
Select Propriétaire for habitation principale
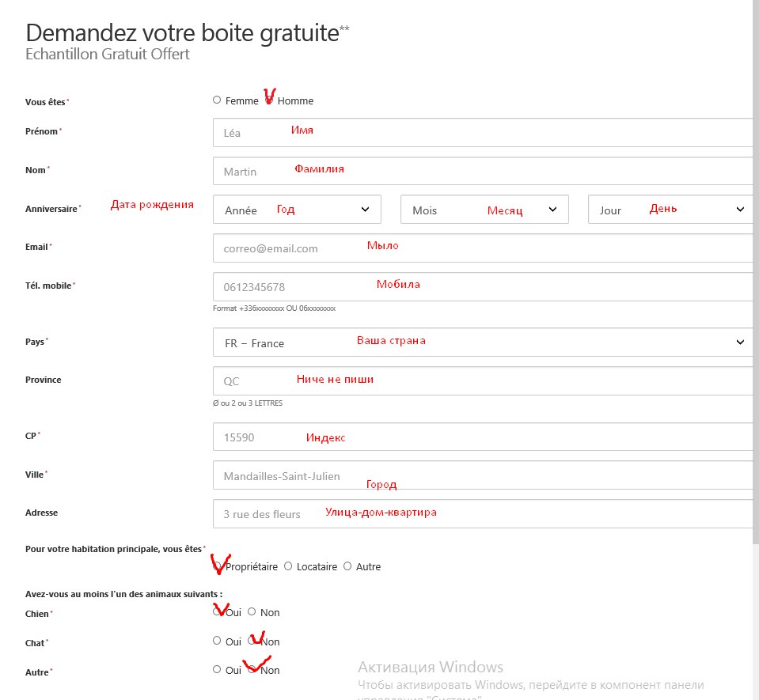point(218,566)
